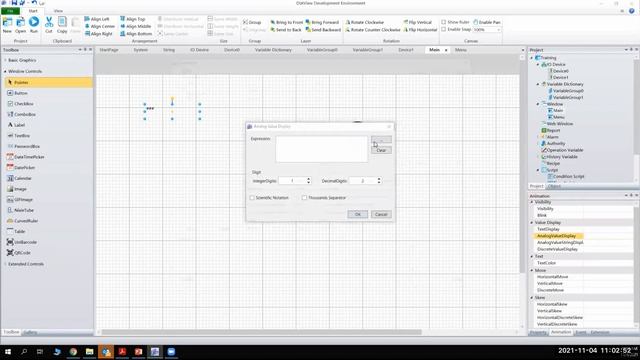This screenshot has height=360, width=640.
Task: Switch to the IO Device document tab
Action: click(199, 50)
